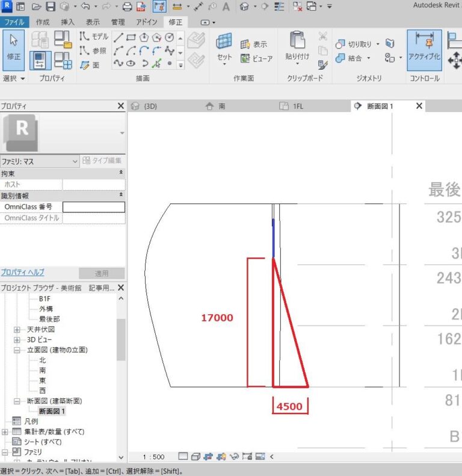The image size is (462, 476).
Task: Open the 挿入 (Insert) ribbon tab
Action: 68,22
